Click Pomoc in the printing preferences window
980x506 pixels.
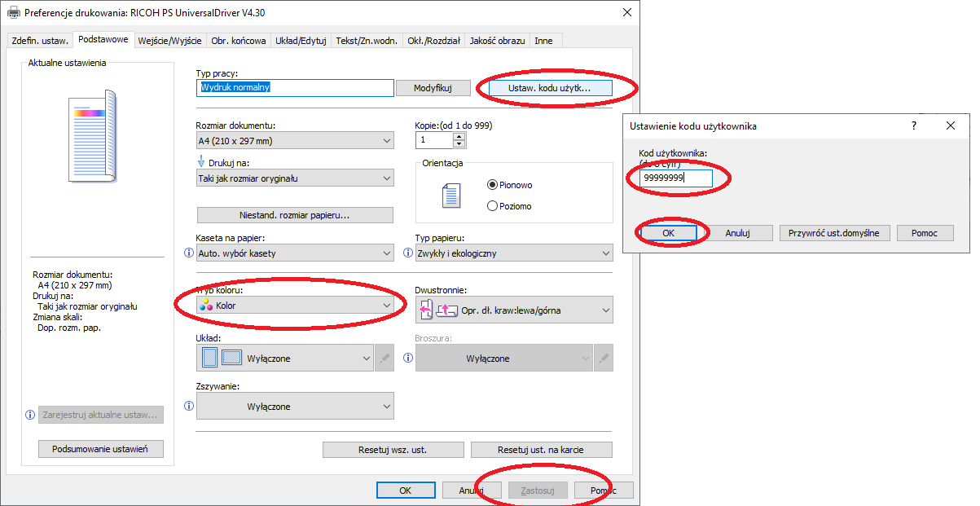(x=604, y=491)
